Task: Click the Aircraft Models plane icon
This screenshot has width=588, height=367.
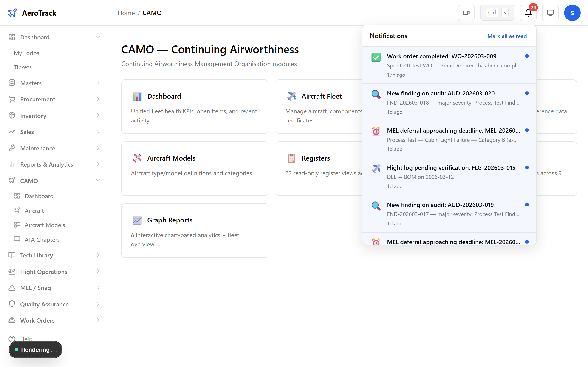Action: click(x=137, y=158)
